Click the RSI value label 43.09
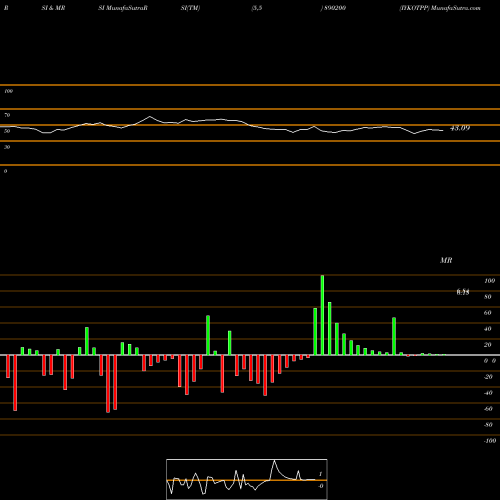The width and height of the screenshot is (500, 500). [x=460, y=128]
